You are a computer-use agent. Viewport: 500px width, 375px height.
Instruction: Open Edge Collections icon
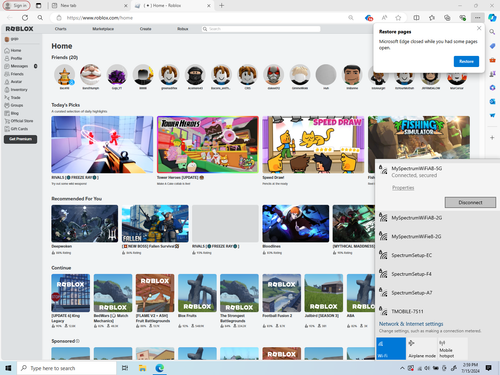tap(447, 18)
